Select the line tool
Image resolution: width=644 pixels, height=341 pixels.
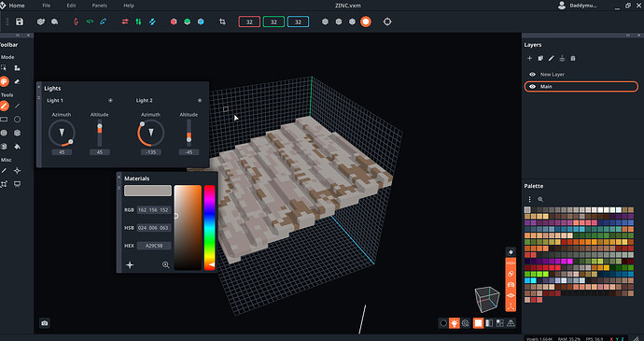click(x=17, y=107)
